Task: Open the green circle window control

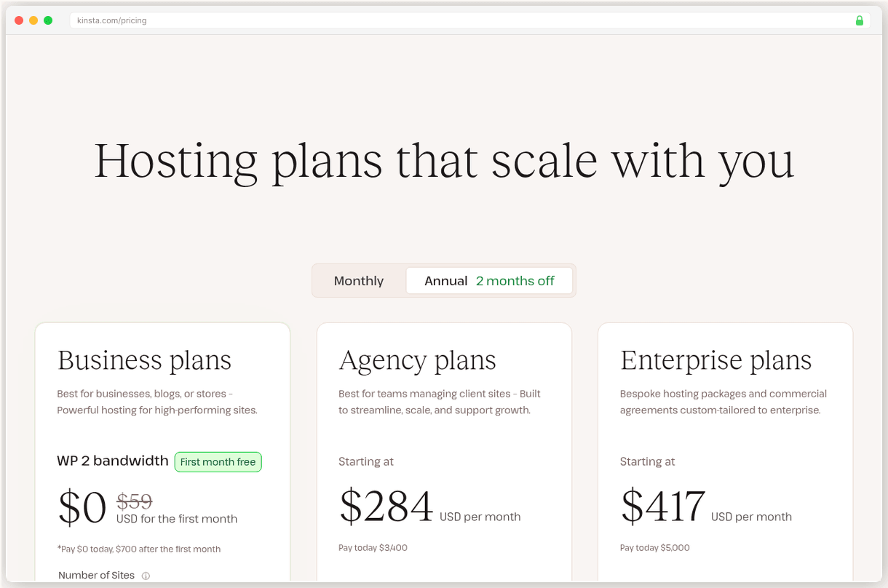Action: click(x=47, y=20)
